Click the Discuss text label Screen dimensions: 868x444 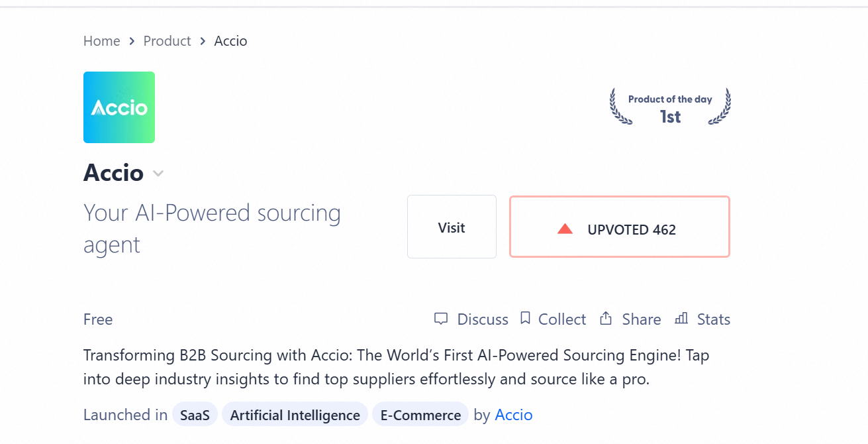pos(483,319)
